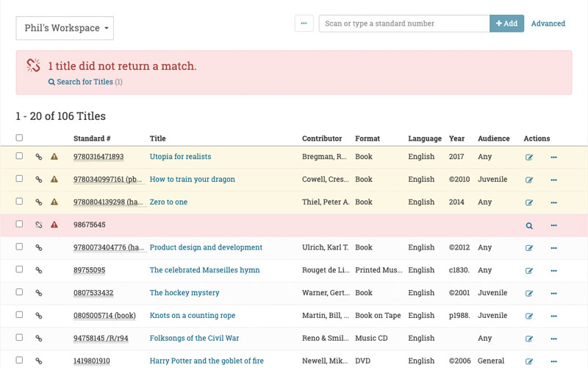Open the Phil's Workspace dropdown

(x=65, y=28)
